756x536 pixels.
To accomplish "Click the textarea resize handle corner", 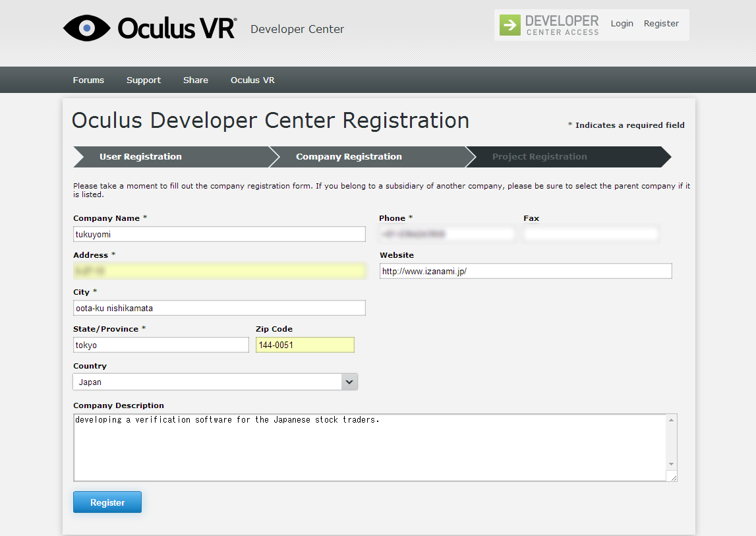I will (x=673, y=477).
